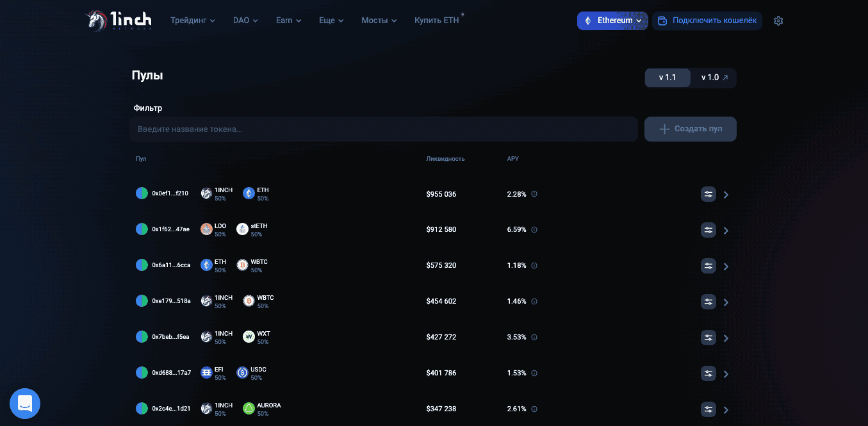Click the USDC token icon
868x426 pixels.
click(242, 373)
